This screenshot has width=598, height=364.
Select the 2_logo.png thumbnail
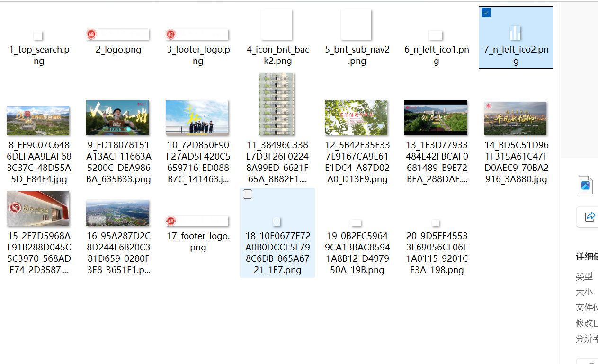117,35
